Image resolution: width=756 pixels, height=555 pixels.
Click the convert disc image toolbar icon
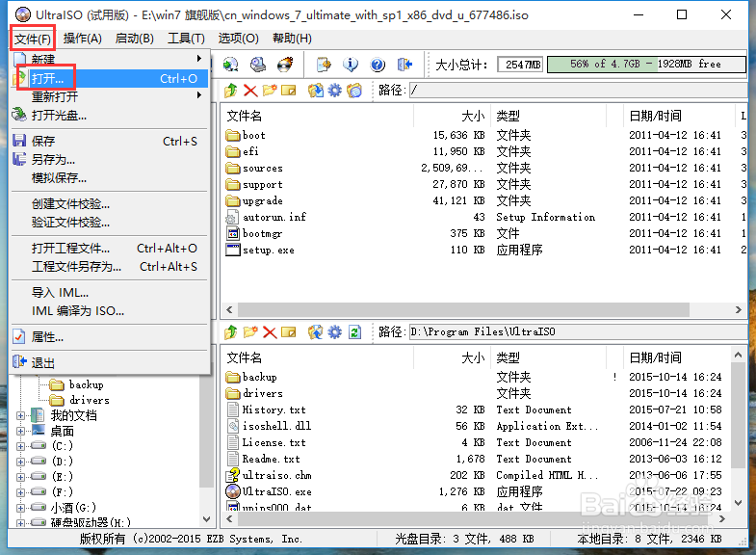(x=230, y=65)
